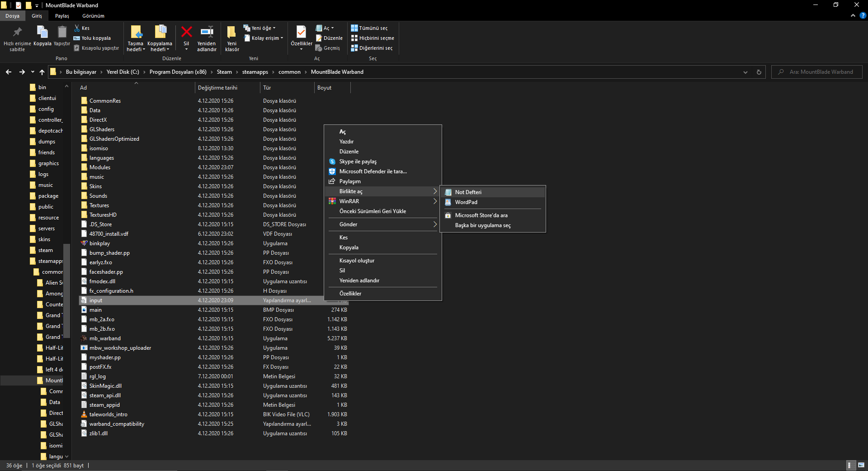
Task: Go back with the back arrow
Action: (x=9, y=72)
